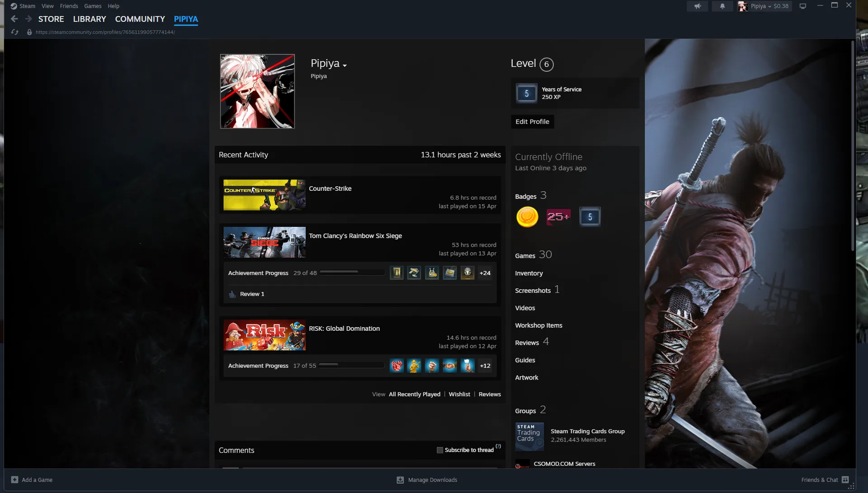Click the first RISK achievement icon
This screenshot has width=868, height=493.
click(396, 366)
